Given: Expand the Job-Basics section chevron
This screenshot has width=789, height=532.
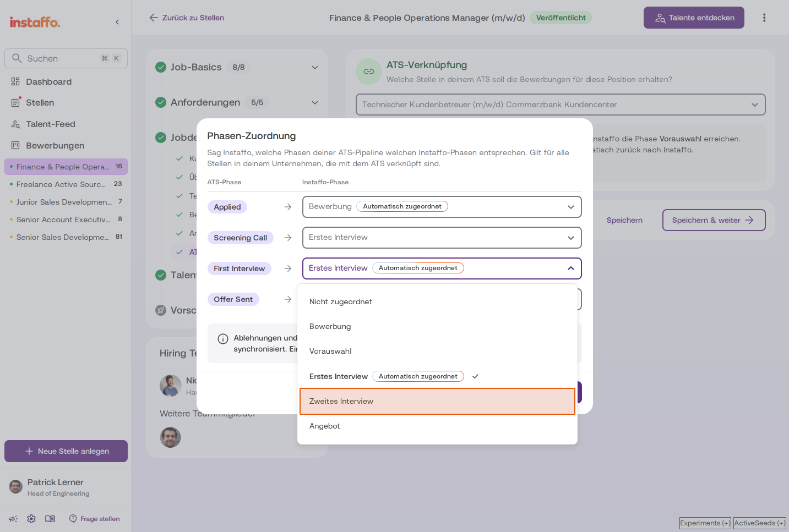Looking at the screenshot, I should [x=315, y=67].
